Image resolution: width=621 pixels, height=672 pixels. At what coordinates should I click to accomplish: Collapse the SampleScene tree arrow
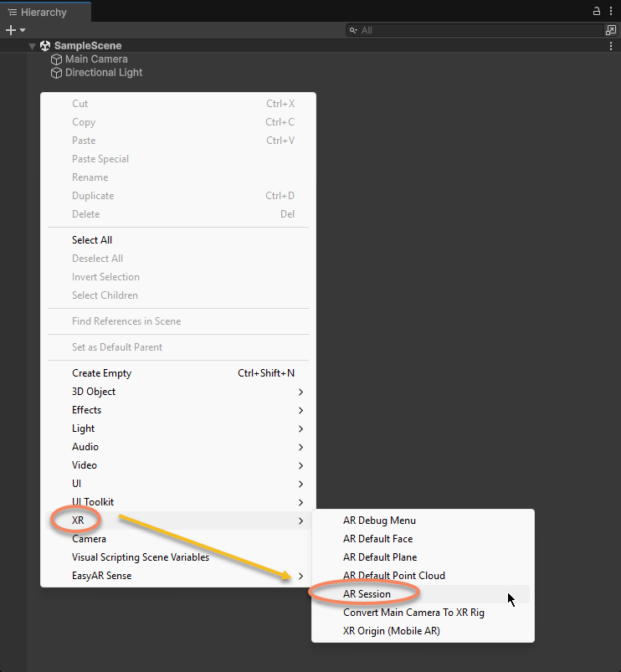click(x=32, y=46)
